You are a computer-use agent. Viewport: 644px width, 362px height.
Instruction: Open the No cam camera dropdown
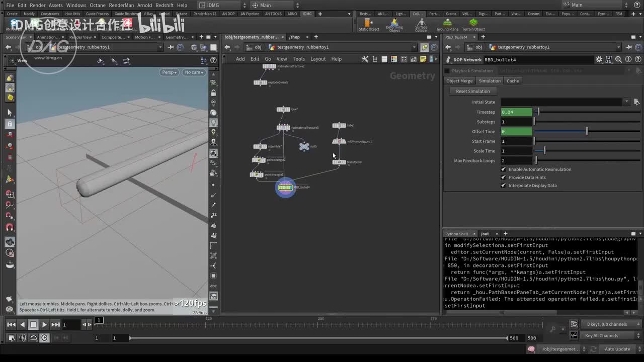click(x=194, y=72)
